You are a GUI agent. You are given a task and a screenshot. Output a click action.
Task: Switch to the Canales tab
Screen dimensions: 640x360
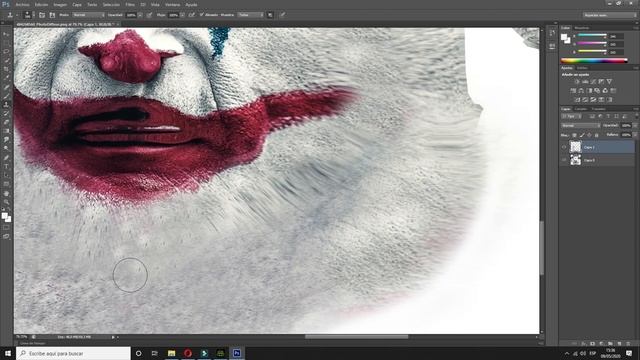point(580,109)
